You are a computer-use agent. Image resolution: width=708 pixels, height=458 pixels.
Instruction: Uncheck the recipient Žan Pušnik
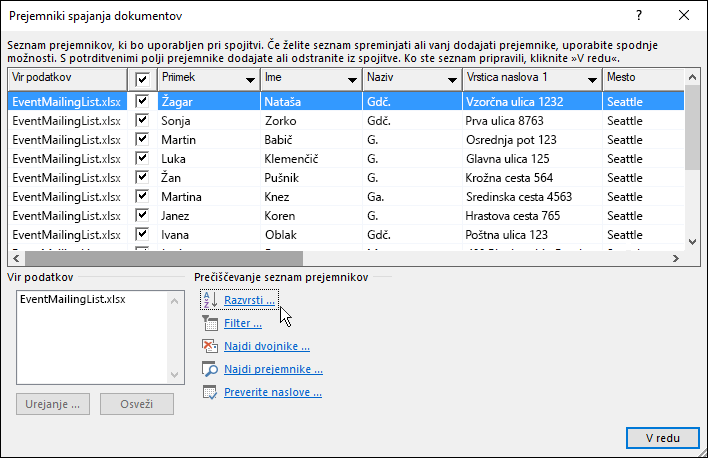pyautogui.click(x=142, y=177)
